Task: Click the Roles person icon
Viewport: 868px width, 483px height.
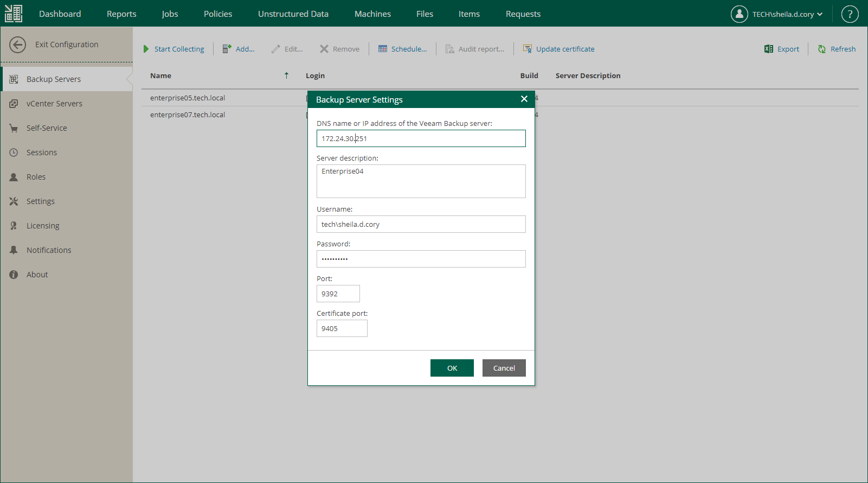Action: pyautogui.click(x=14, y=177)
